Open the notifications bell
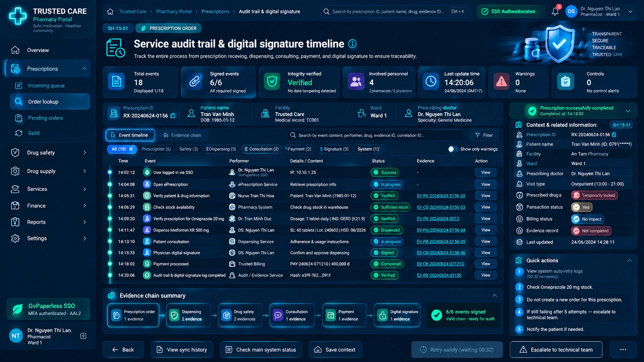The height and width of the screenshot is (362, 644). (x=555, y=12)
